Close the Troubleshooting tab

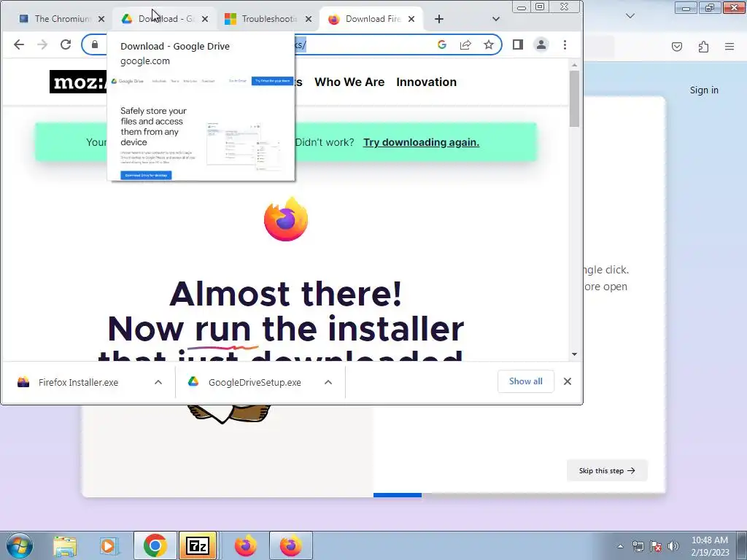(x=309, y=19)
